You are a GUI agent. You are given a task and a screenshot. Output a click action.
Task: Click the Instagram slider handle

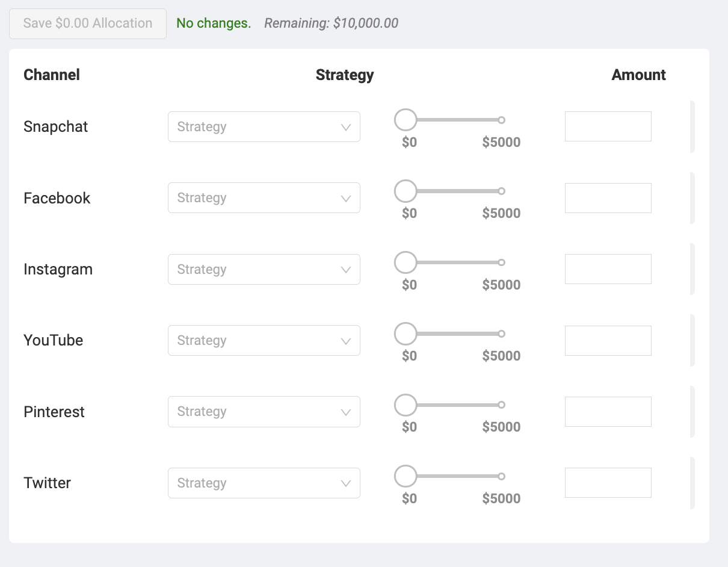tap(406, 262)
